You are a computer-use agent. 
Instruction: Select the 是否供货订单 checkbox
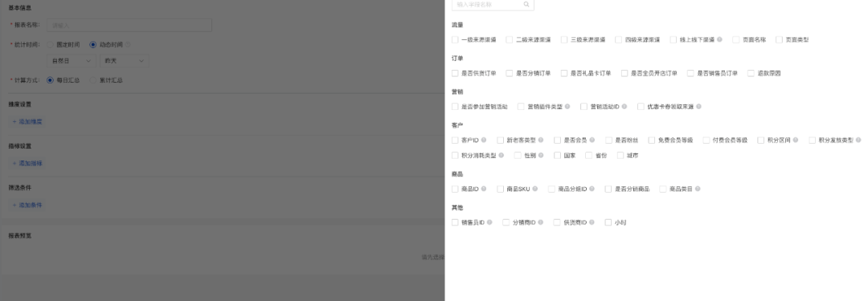(x=455, y=73)
